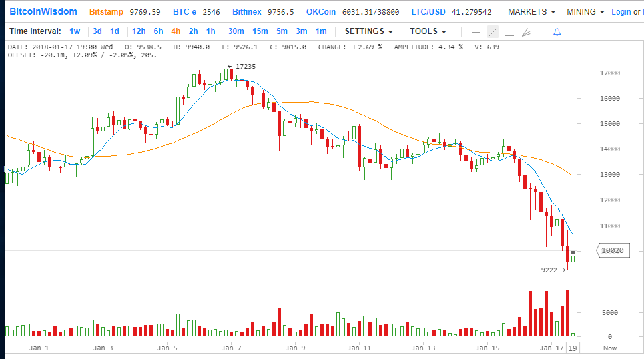Select the 4h time interval
Screen dimensions: 644x359
(x=176, y=31)
